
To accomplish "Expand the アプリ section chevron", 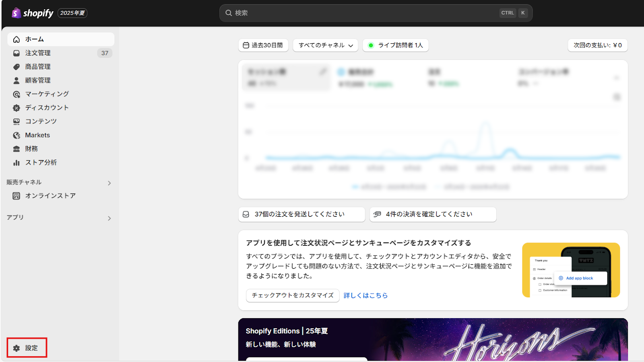I will pos(109,218).
